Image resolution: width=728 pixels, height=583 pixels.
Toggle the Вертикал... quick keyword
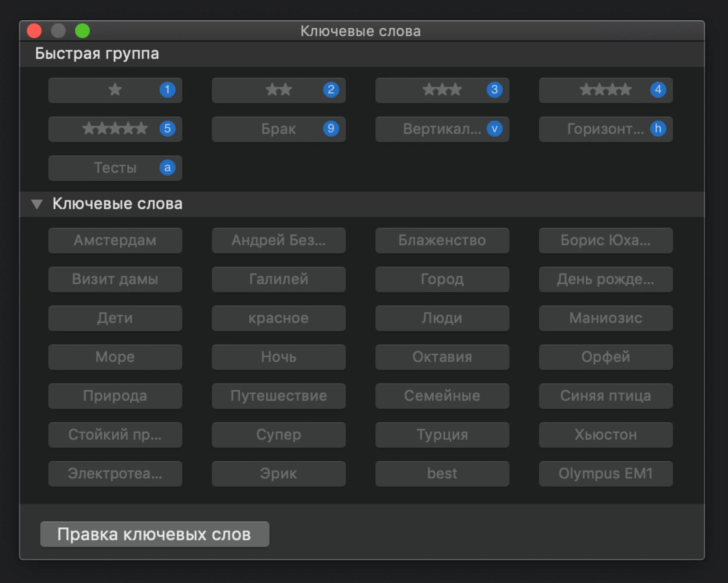tap(442, 129)
